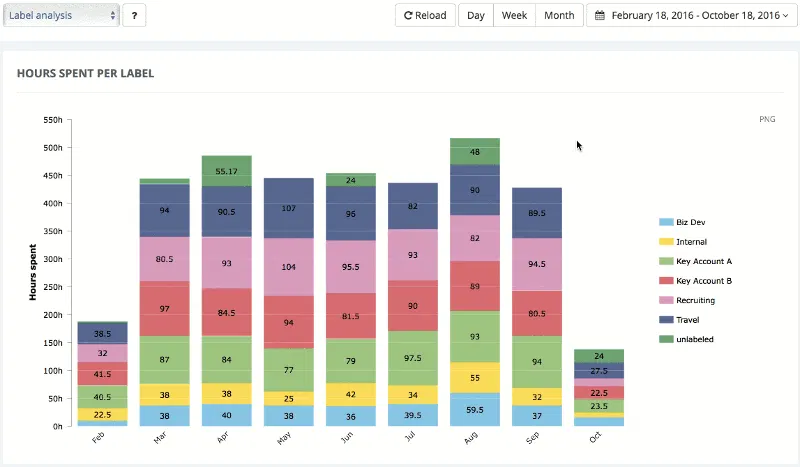Viewport: 800px width, 467px height.
Task: Click the Oct month axis label
Action: (x=595, y=437)
